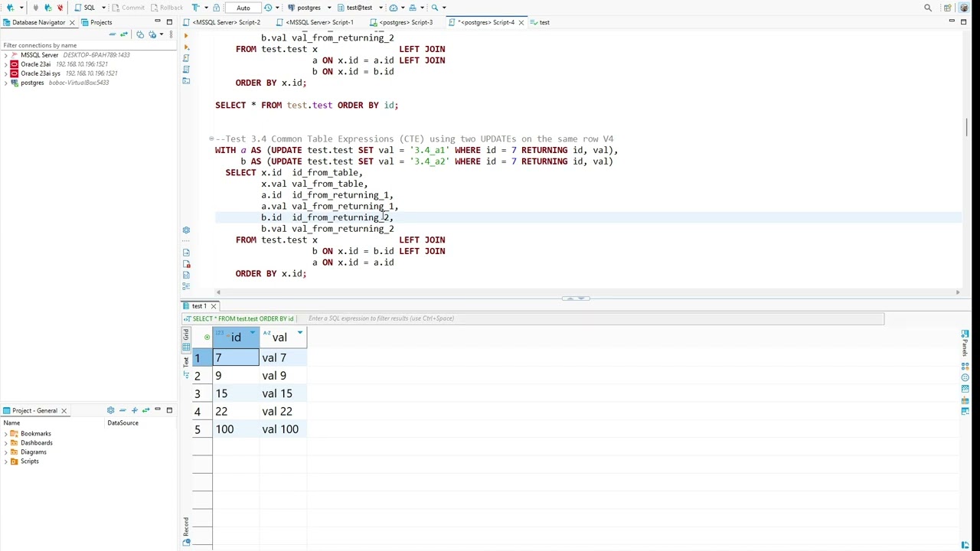Screen dimensions: 980x551
Task: Click the New Connection plug icon
Action: (9, 8)
